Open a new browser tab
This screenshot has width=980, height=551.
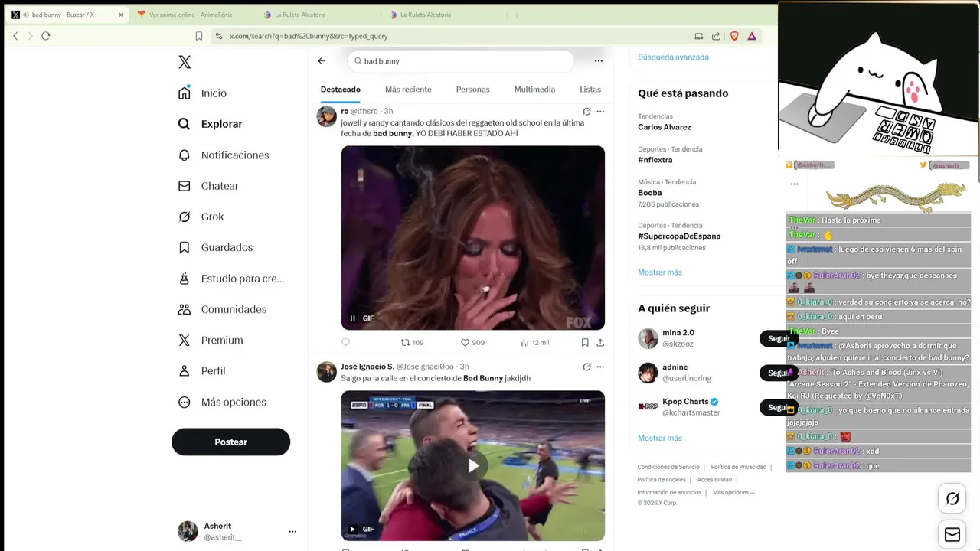point(516,15)
